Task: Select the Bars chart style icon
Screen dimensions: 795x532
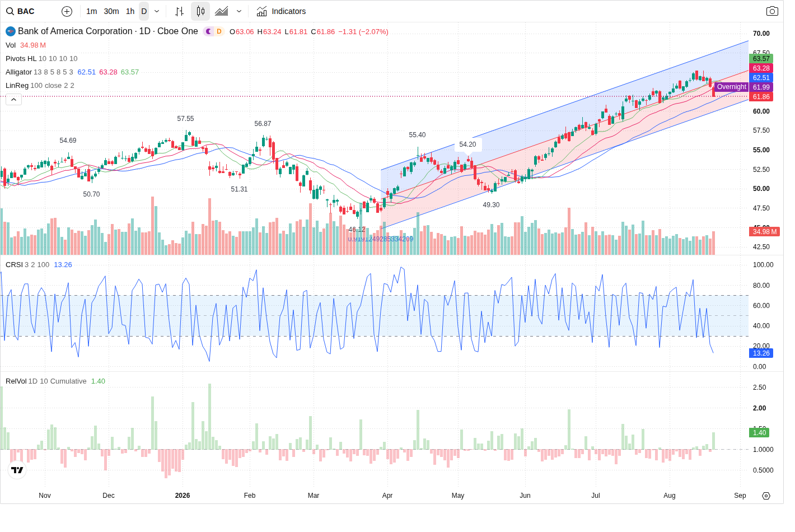Action: point(180,11)
